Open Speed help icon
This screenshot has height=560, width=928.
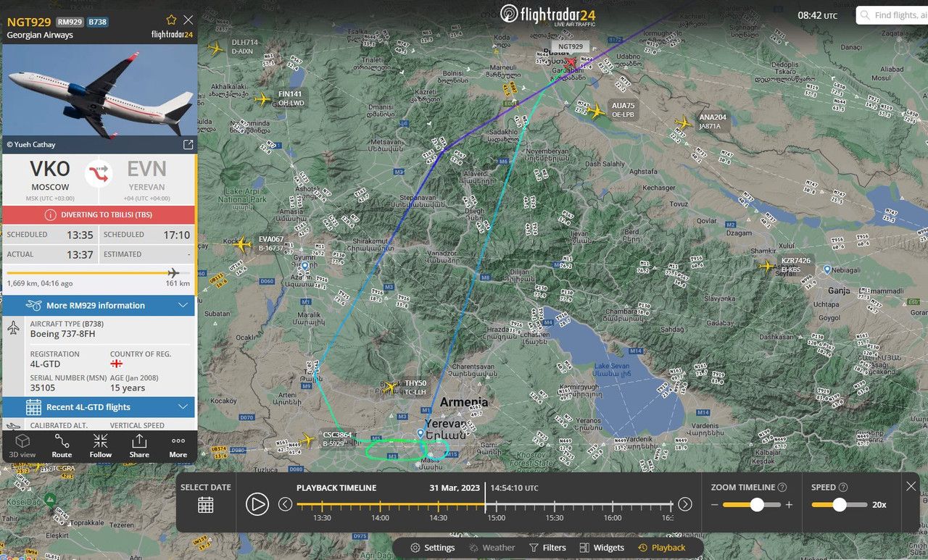842,488
